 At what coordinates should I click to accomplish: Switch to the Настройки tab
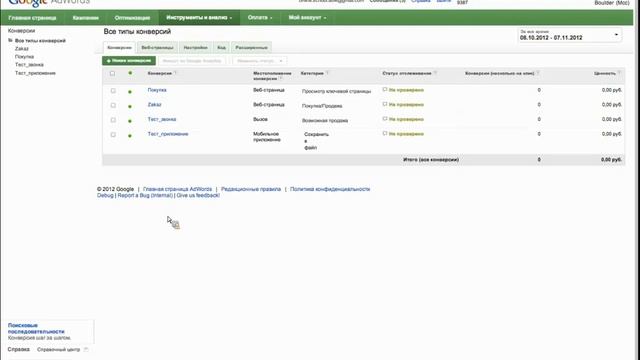196,47
